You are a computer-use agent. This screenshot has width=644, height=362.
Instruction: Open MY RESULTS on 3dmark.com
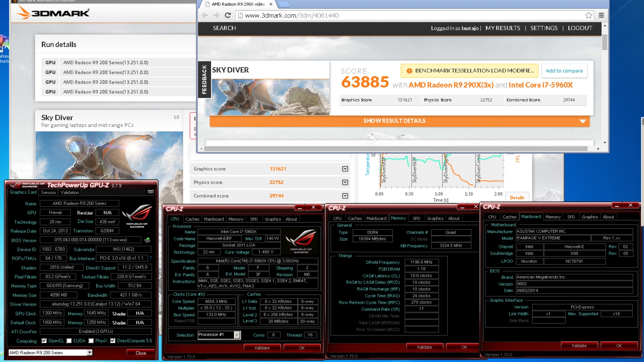click(503, 28)
